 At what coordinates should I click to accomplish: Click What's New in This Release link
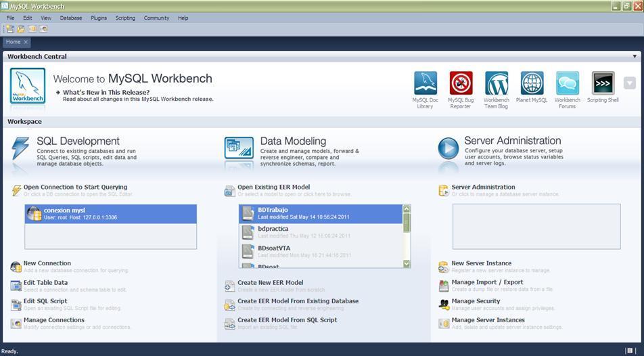tap(106, 92)
